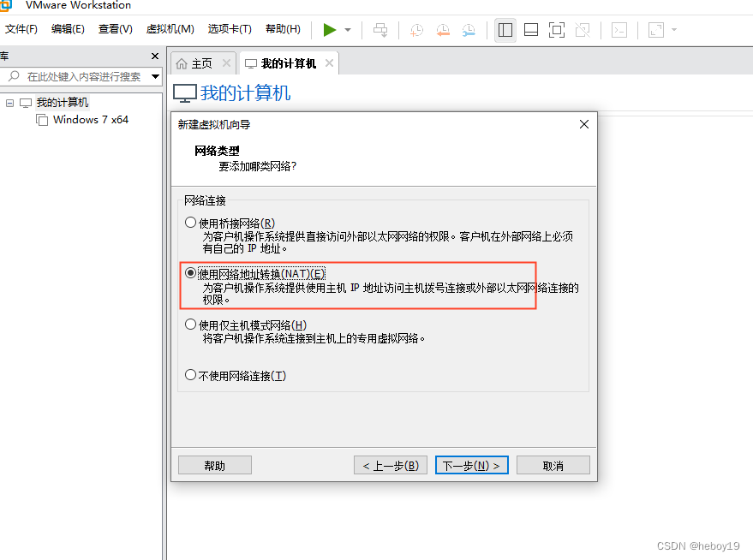
Task: Collapse the 我的计算机 tree node
Action: tap(9, 103)
